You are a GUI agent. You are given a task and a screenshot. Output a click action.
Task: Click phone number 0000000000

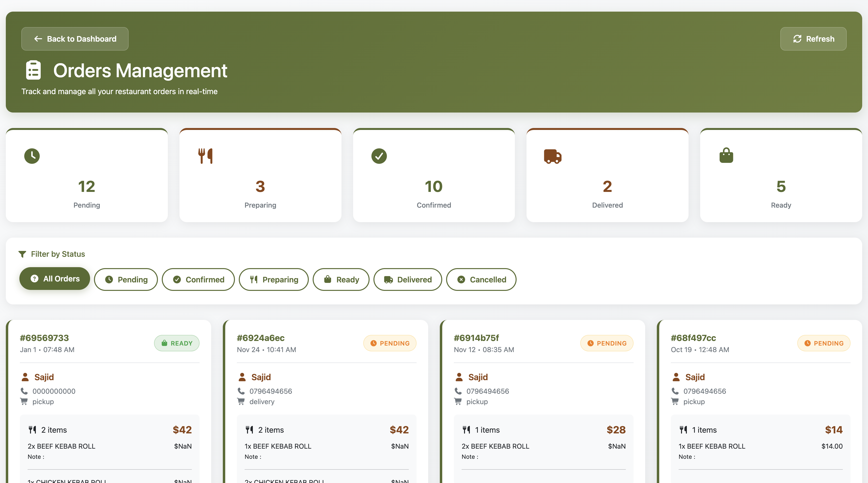pos(54,391)
